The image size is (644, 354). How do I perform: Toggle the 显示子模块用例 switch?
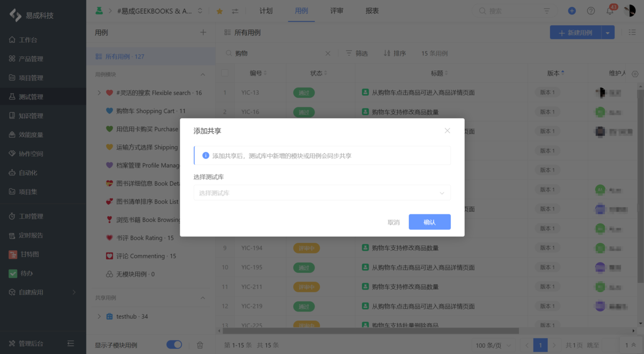[174, 344]
